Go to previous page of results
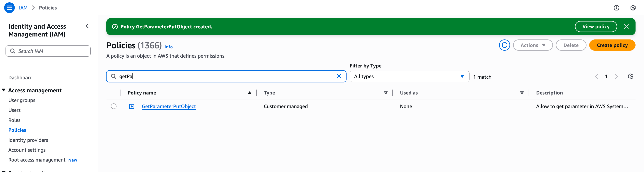The width and height of the screenshot is (644, 172). click(597, 77)
